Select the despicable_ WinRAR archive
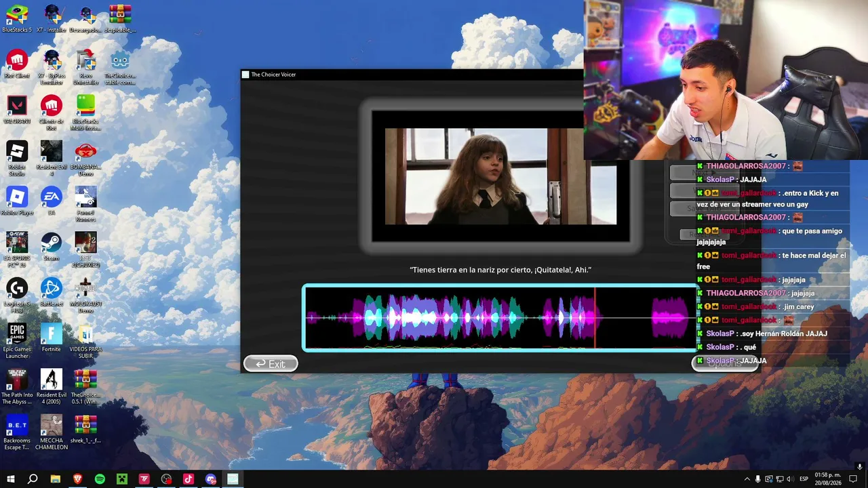 (x=120, y=19)
